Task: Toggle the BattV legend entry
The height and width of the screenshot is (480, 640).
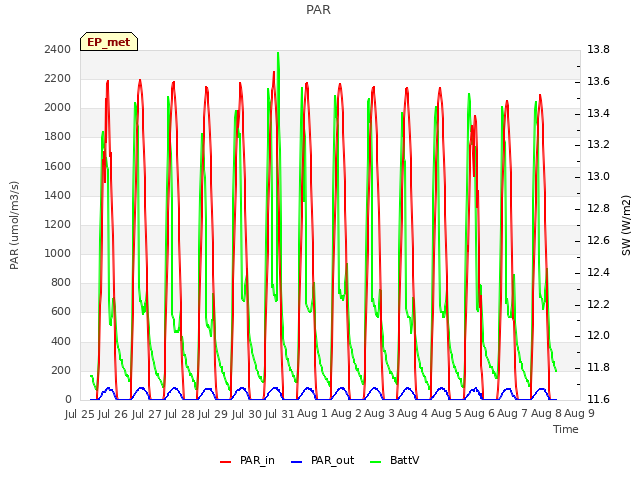Action: pos(394,460)
